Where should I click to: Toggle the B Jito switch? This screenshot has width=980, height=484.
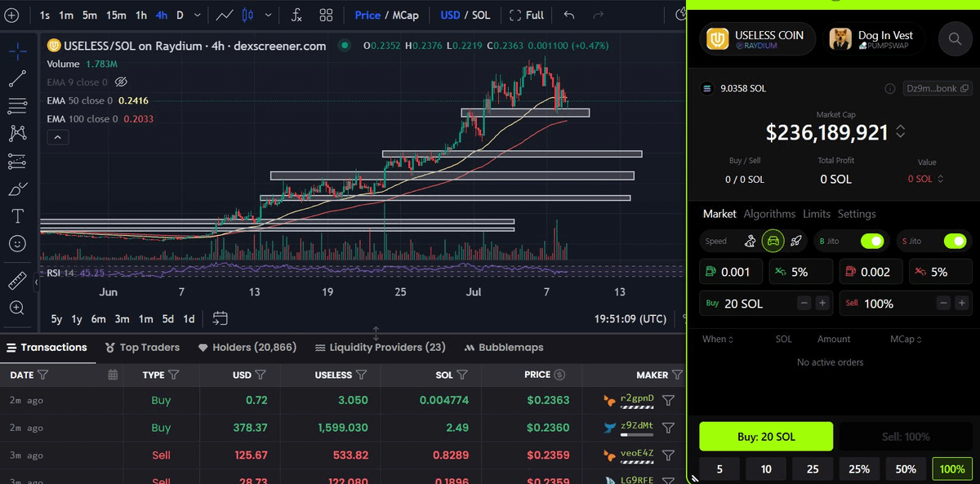(x=872, y=241)
